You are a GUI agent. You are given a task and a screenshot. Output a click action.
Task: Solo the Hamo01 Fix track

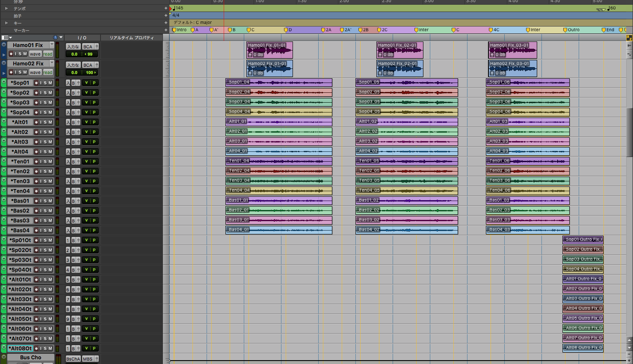click(x=20, y=54)
